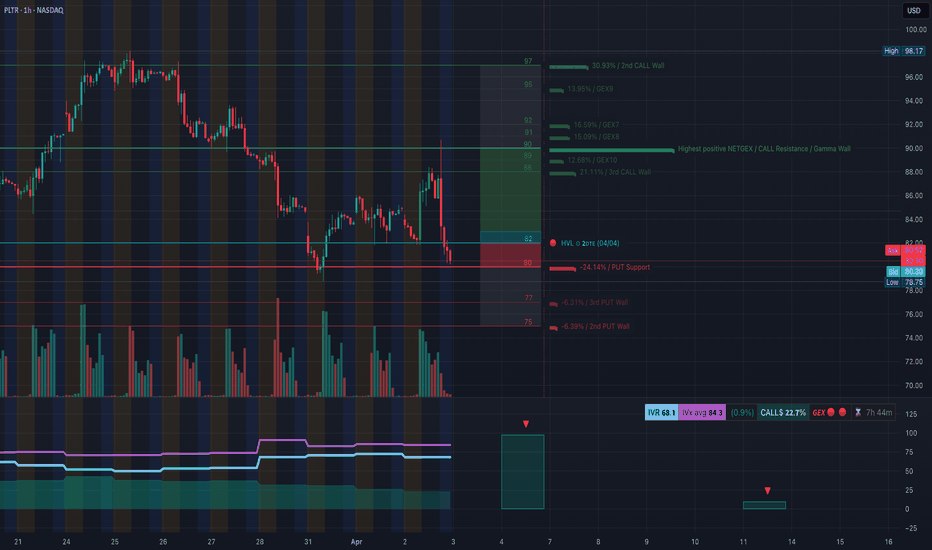This screenshot has width=932, height=550.
Task: Click the hourglass countdown icon
Action: tap(858, 412)
